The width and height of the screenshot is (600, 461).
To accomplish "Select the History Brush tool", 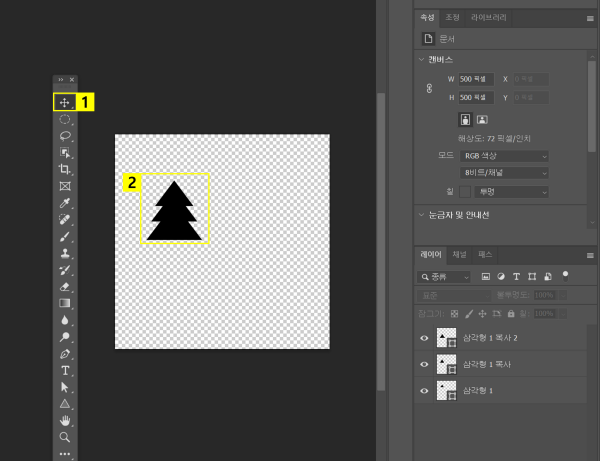I will point(65,270).
